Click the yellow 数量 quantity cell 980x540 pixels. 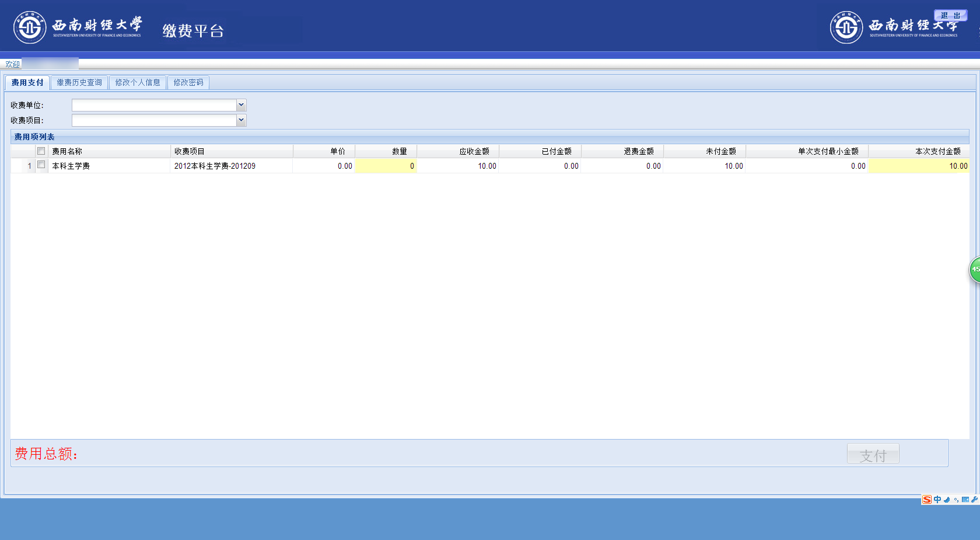pos(386,166)
